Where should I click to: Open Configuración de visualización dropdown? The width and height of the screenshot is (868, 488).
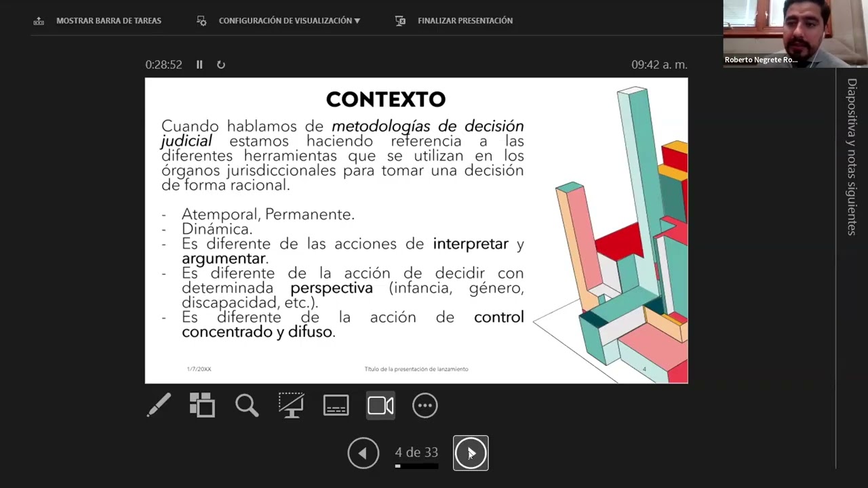pos(279,21)
